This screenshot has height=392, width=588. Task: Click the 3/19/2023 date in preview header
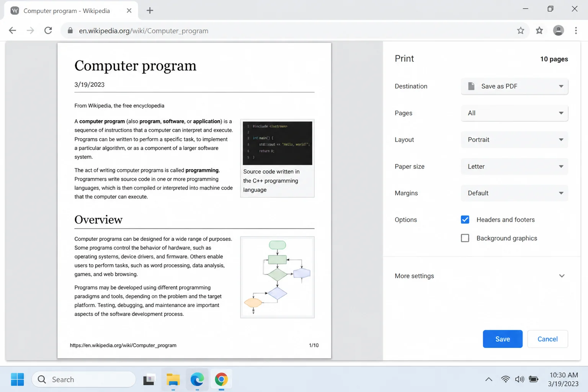89,85
